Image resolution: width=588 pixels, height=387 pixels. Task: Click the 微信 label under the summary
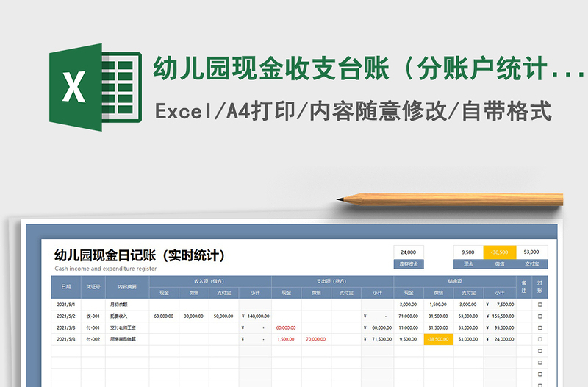(x=500, y=264)
